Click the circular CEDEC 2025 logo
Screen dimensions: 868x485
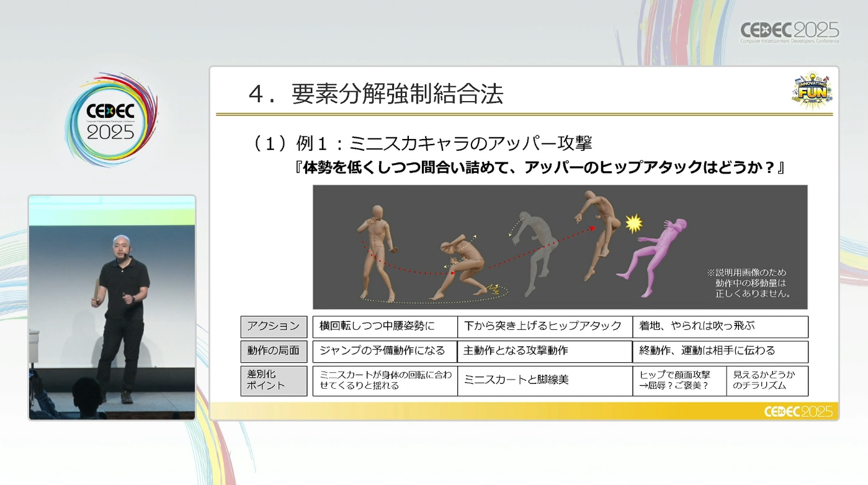pyautogui.click(x=111, y=120)
